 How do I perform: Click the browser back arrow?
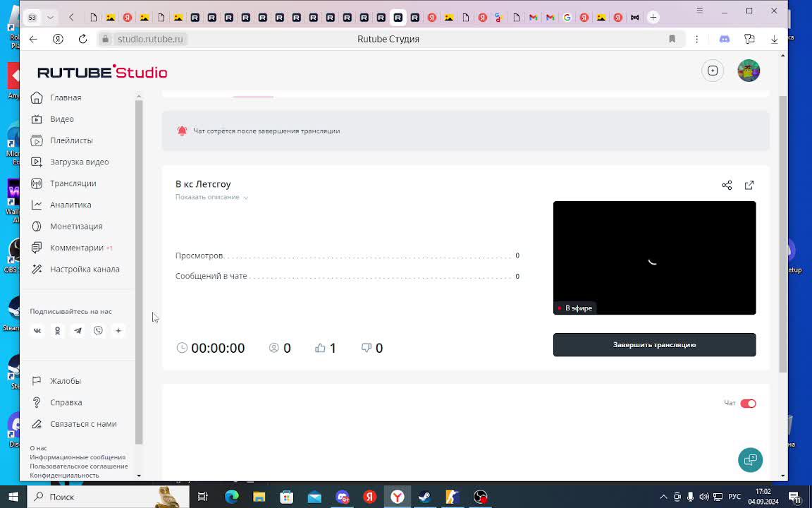tap(33, 39)
